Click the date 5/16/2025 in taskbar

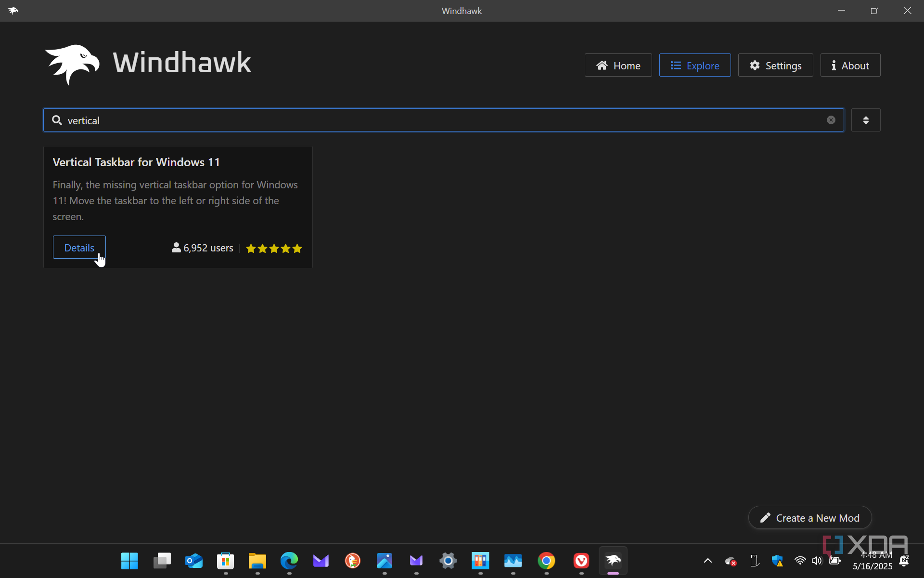coord(873,566)
